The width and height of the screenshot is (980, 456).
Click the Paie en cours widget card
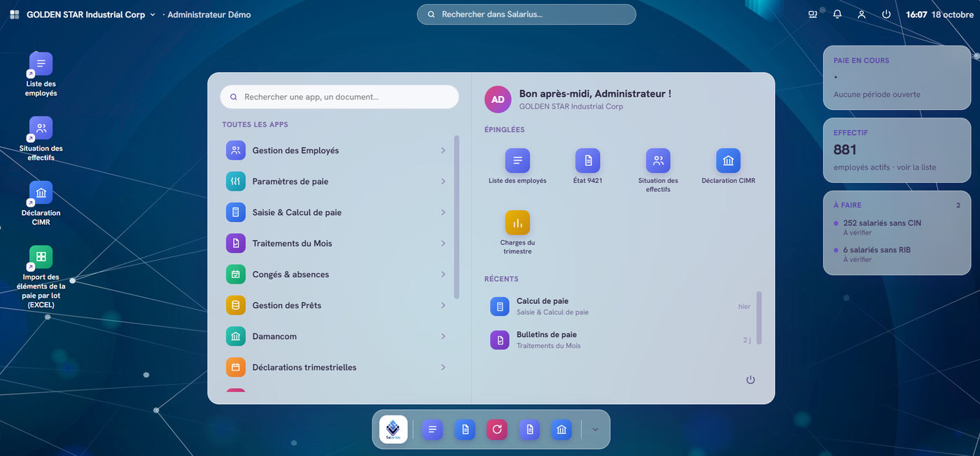[897, 78]
